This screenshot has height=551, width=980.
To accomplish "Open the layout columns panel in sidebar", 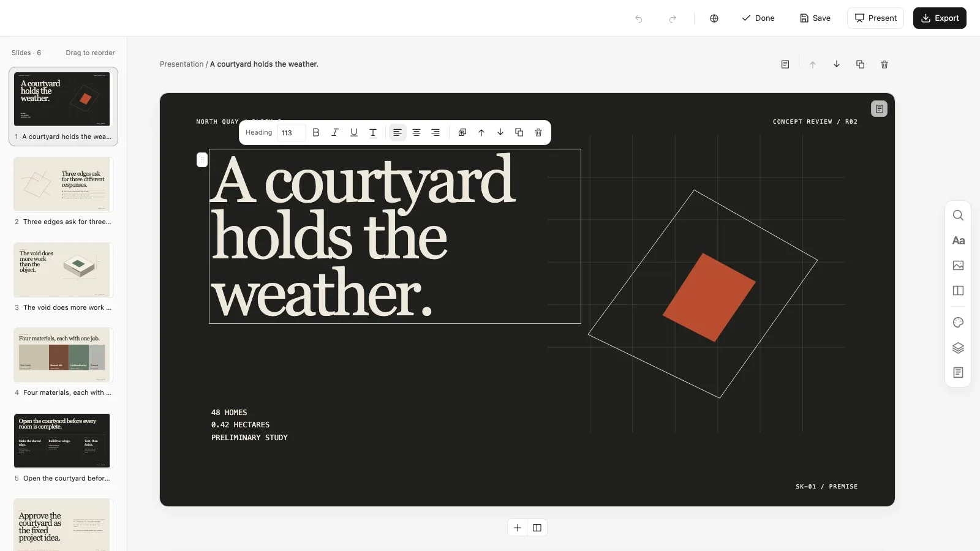I will pyautogui.click(x=959, y=291).
